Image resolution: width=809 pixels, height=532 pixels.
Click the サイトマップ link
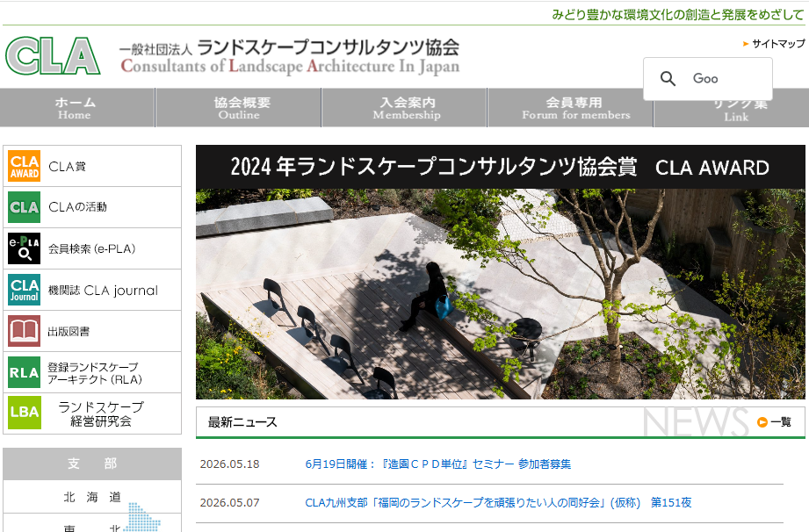point(778,44)
